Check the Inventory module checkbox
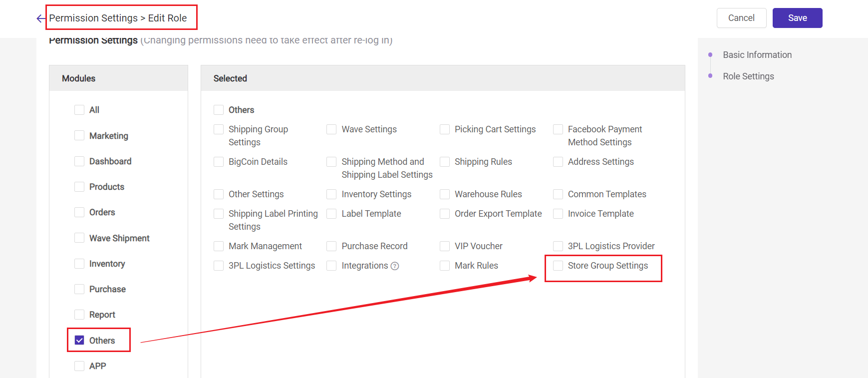868x378 pixels. (79, 263)
